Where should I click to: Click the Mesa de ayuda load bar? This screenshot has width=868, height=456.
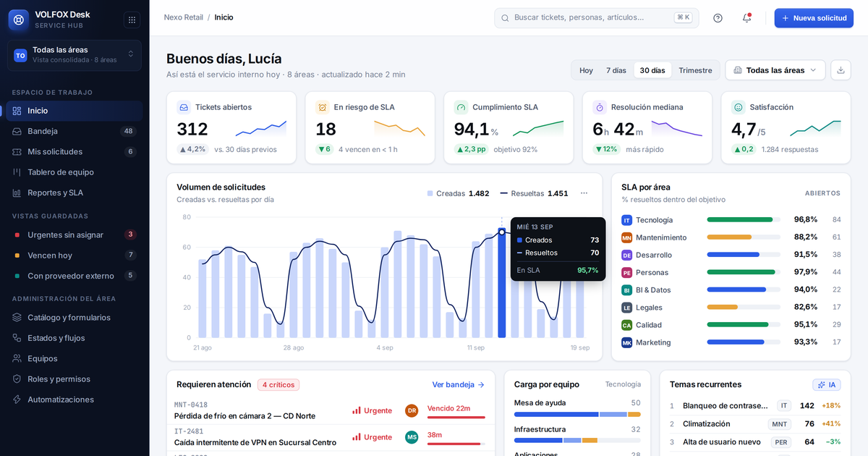point(577,414)
